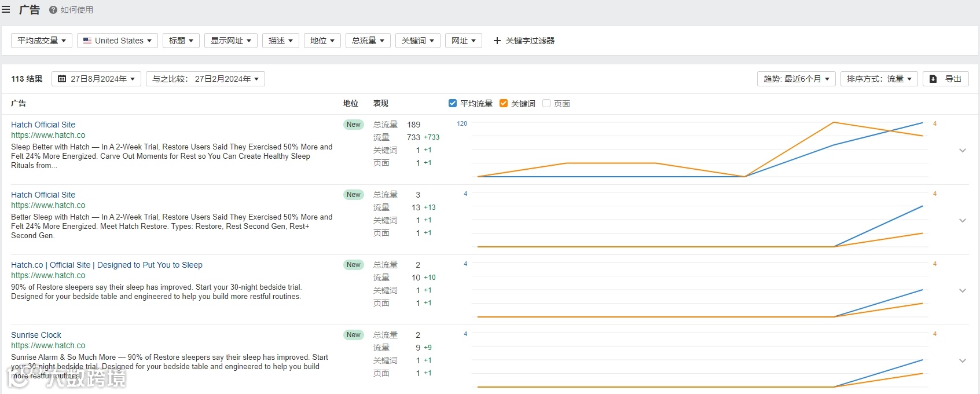Open the 平均成交量 dropdown filter
Viewport: 980px width, 394px height.
click(41, 41)
